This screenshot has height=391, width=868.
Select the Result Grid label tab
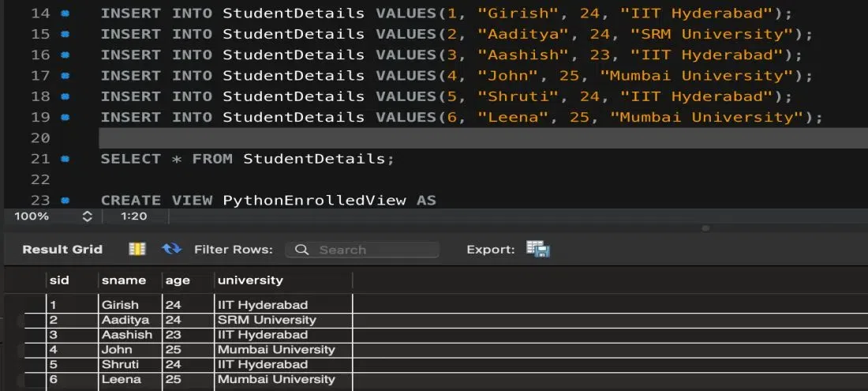[62, 249]
